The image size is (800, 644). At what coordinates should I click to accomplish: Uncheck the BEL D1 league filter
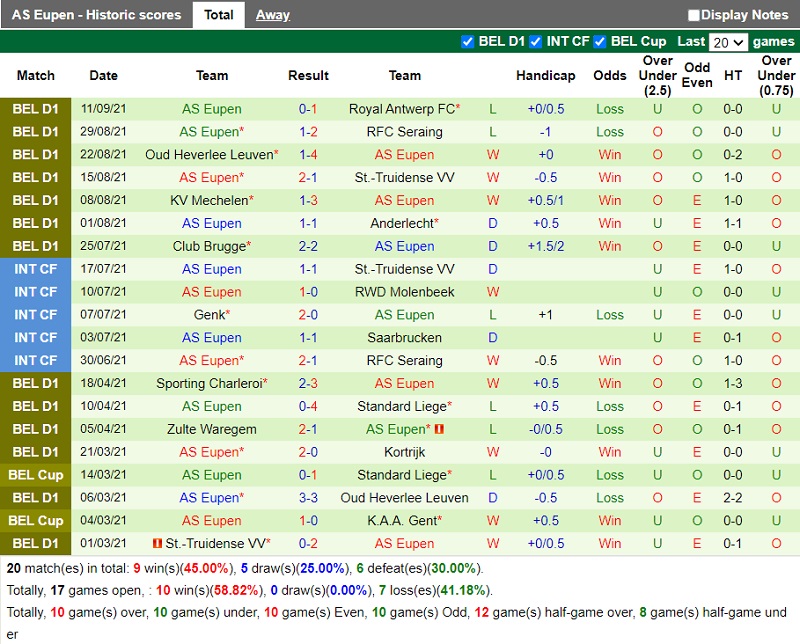pos(467,41)
